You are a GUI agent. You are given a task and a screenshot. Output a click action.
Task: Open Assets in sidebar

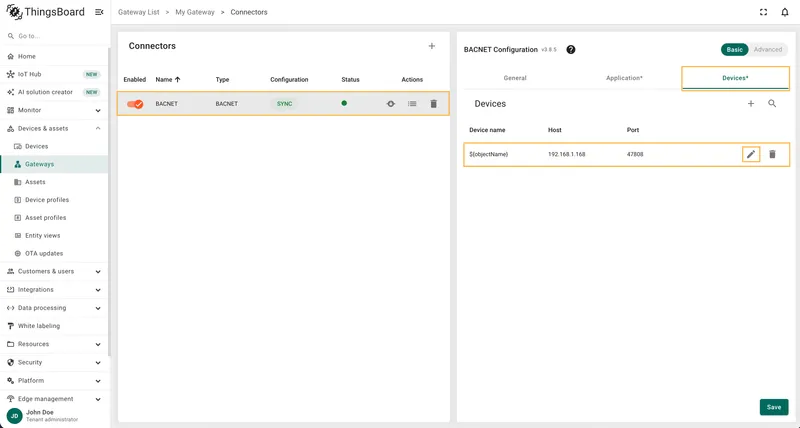pyautogui.click(x=54, y=182)
